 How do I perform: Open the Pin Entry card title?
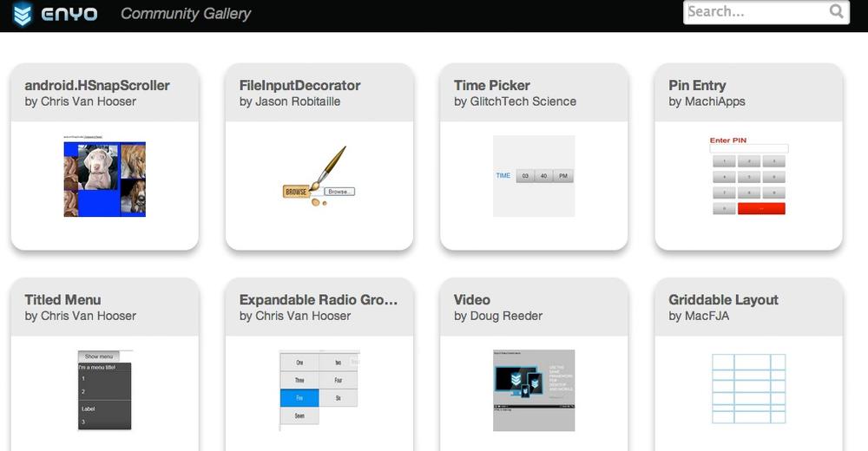[697, 85]
